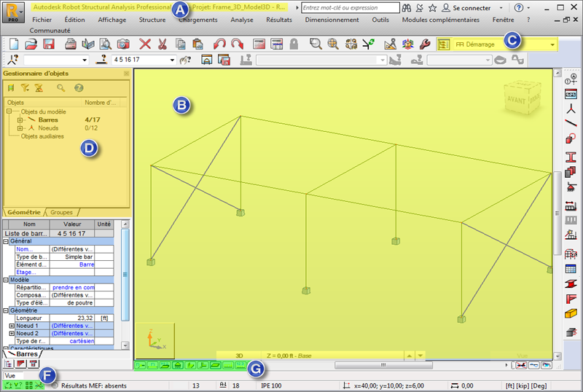Open the bar selection dropdown showing 4 5 16 17

tap(172, 60)
